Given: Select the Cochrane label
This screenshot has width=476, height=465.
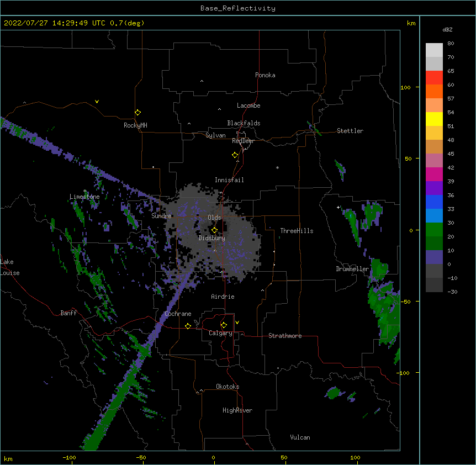Looking at the screenshot, I should pos(178,314).
